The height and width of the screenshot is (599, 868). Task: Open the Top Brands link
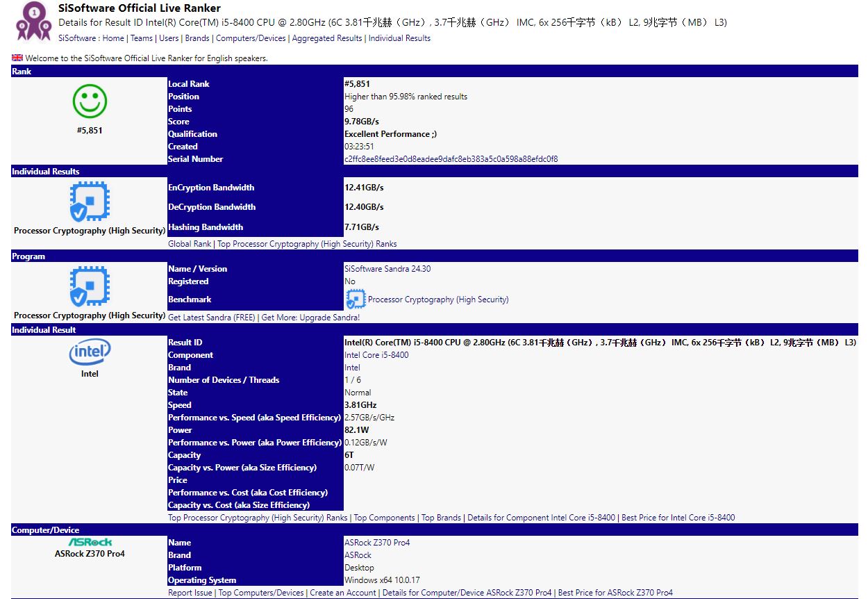point(441,518)
